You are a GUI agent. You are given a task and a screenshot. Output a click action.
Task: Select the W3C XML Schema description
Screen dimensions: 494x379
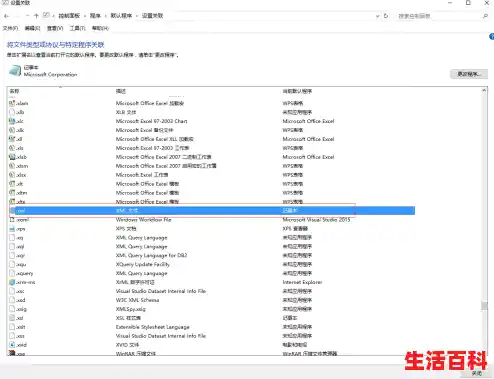pyautogui.click(x=137, y=300)
